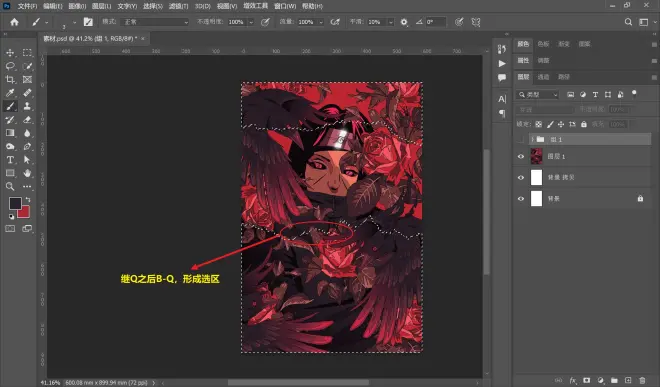
Task: Open the flow 100% slider arrow
Action: [x=321, y=22]
